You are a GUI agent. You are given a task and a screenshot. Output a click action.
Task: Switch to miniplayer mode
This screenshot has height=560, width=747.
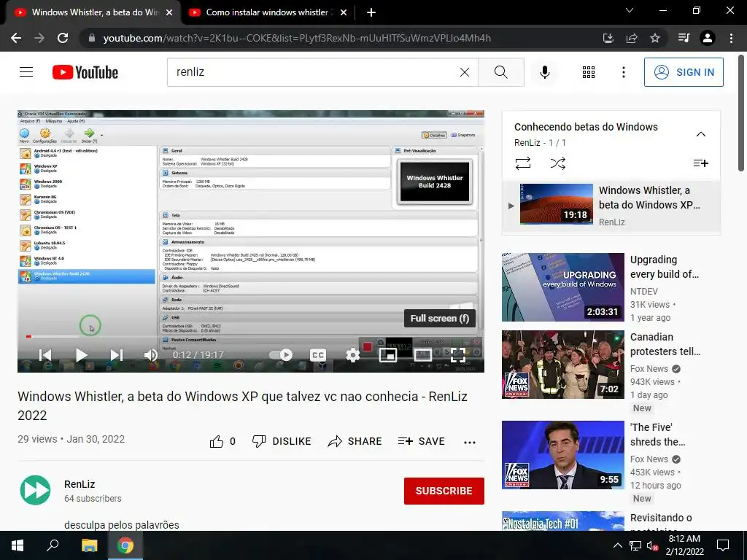[388, 355]
